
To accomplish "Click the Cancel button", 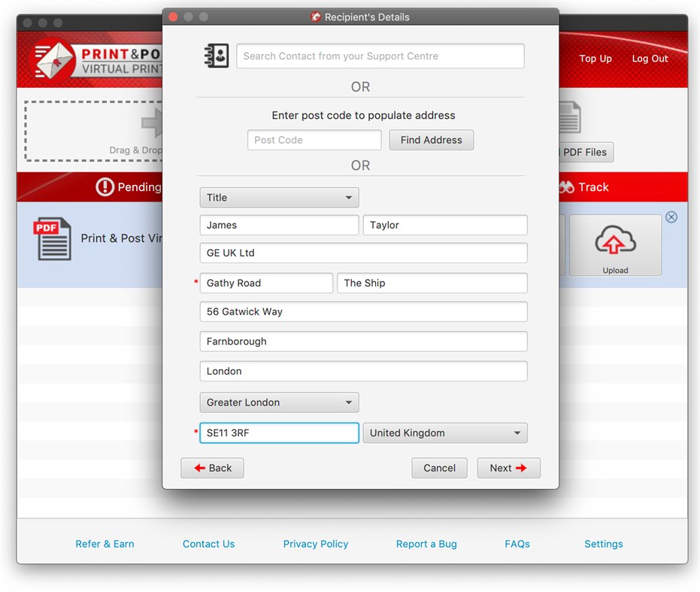I will coord(439,468).
